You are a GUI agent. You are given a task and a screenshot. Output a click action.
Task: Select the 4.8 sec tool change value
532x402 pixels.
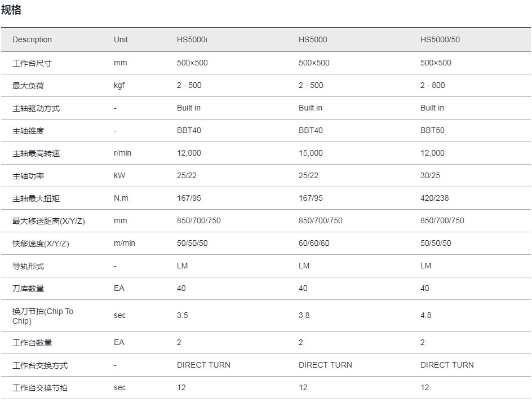426,315
